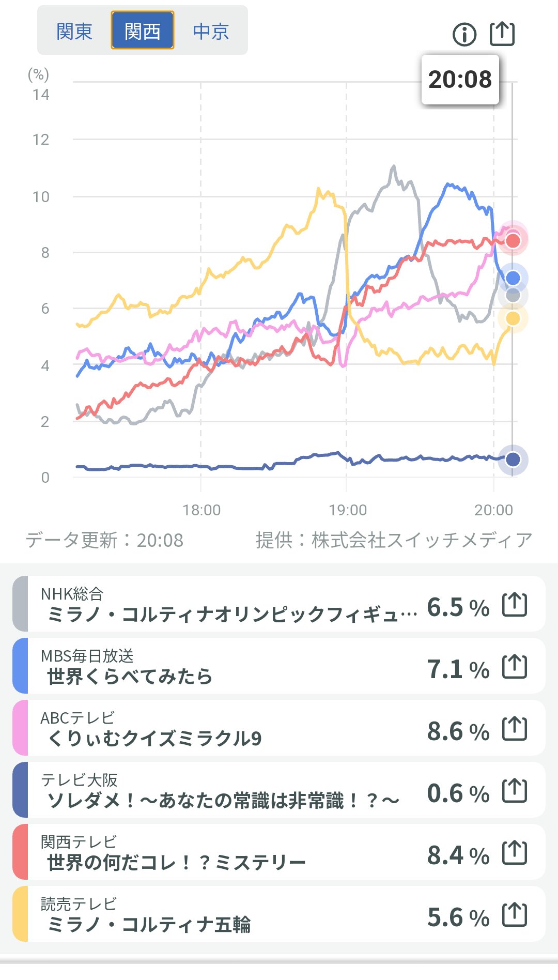Share the 読売テレビ program rating
Screen dimensions: 558x980
[515, 915]
